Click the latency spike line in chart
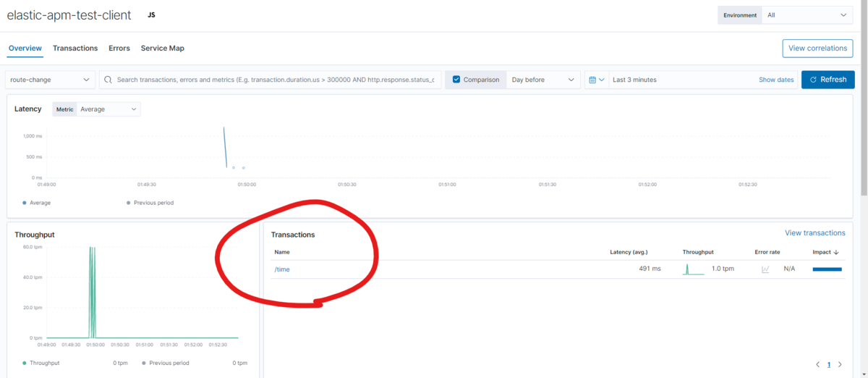The height and width of the screenshot is (378, 868). click(x=225, y=147)
